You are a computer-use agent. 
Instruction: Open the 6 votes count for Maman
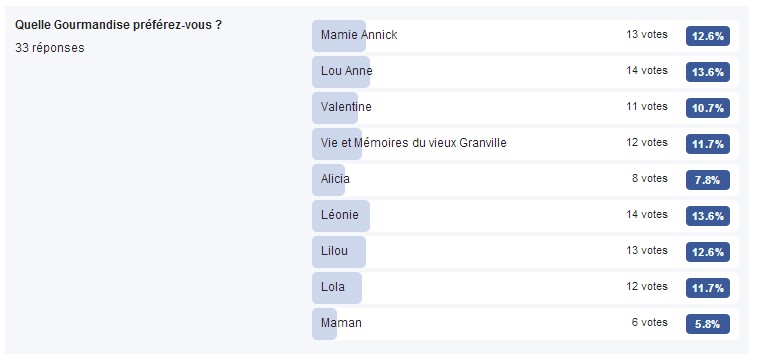(650, 322)
